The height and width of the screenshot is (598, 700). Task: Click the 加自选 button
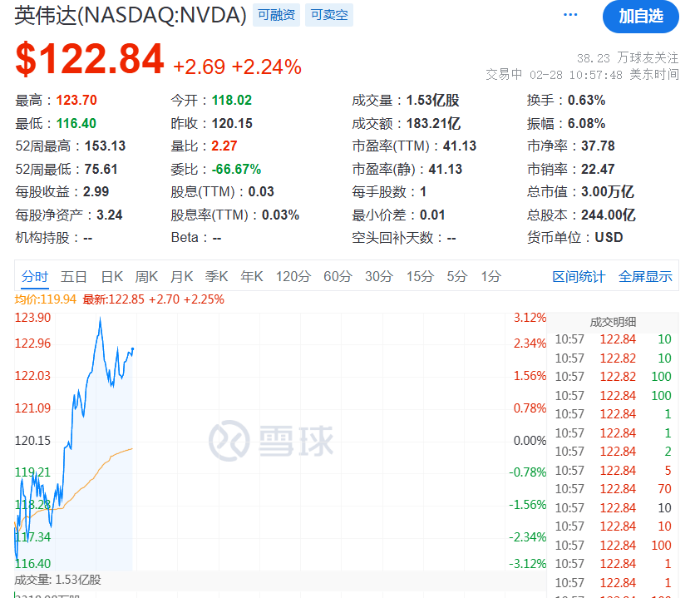(x=641, y=17)
